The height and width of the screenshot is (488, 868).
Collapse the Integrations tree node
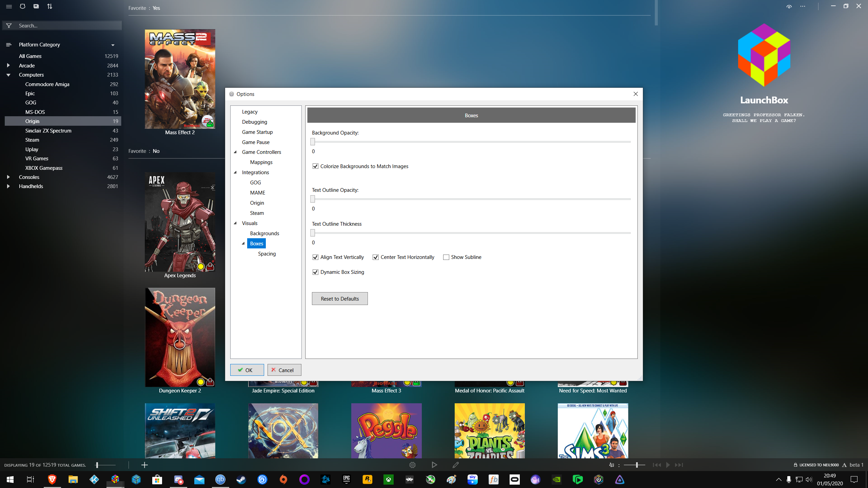coord(235,172)
